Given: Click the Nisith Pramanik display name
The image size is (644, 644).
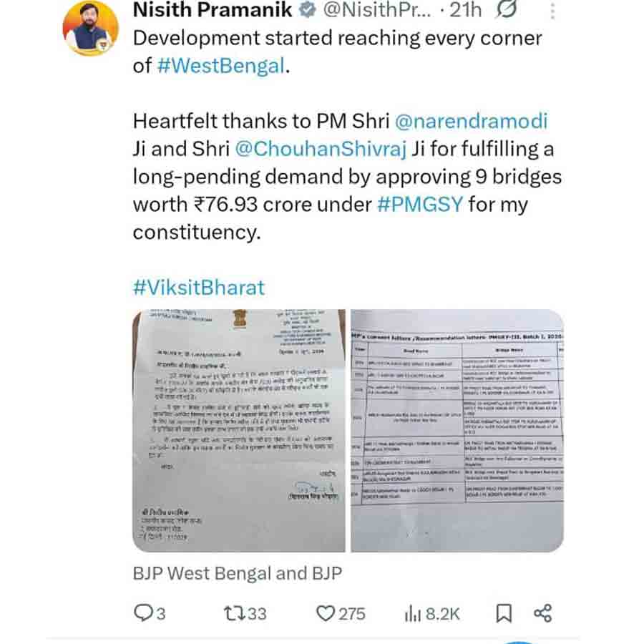Looking at the screenshot, I should tap(213, 10).
